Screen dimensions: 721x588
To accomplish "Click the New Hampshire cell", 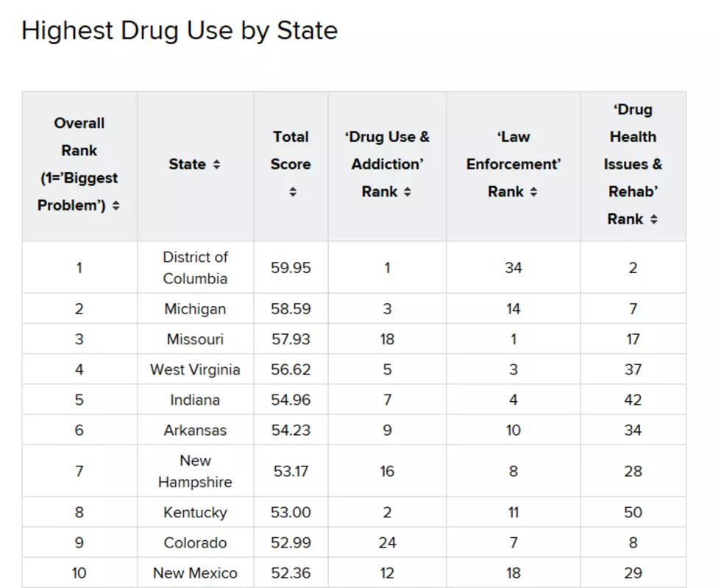I will 196,471.
